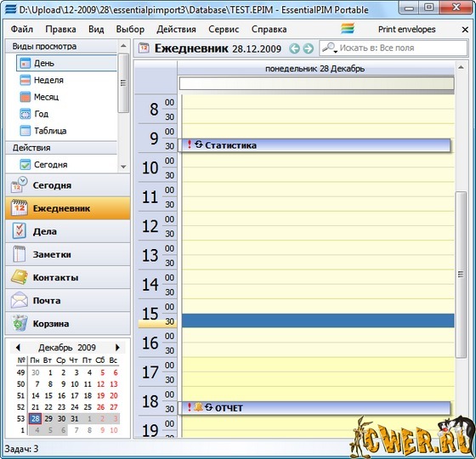Open the Файл menu
This screenshot has height=459, width=476.
pyautogui.click(x=22, y=29)
